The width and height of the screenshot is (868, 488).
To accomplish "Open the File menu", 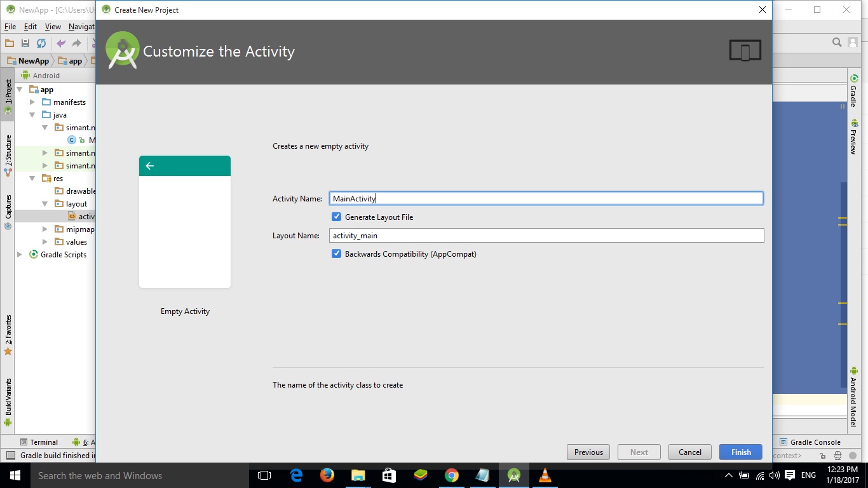I will click(10, 27).
